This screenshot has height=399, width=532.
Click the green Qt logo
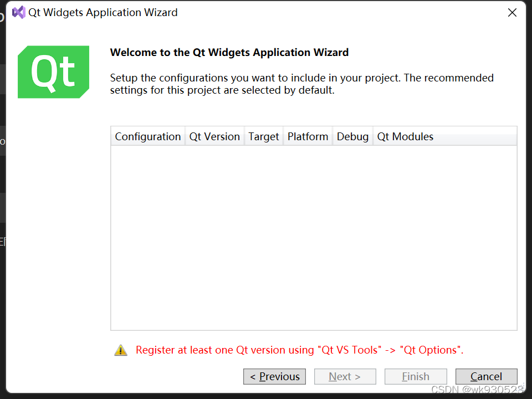click(54, 72)
